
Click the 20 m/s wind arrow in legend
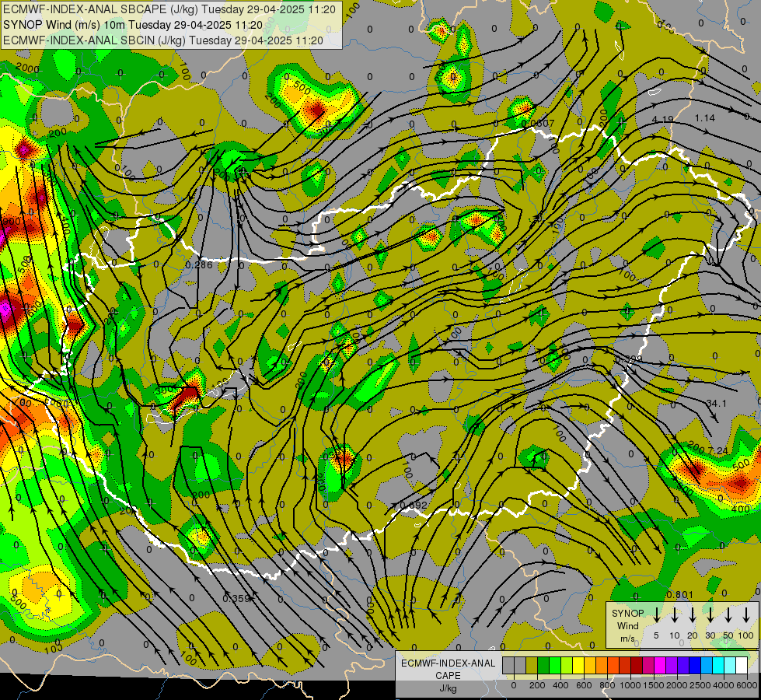(692, 614)
